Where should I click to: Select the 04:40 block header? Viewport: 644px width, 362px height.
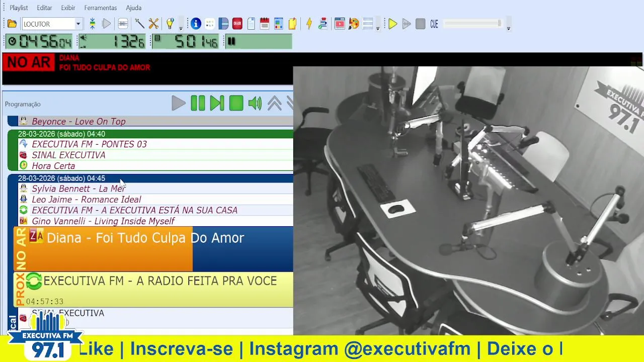pos(151,134)
